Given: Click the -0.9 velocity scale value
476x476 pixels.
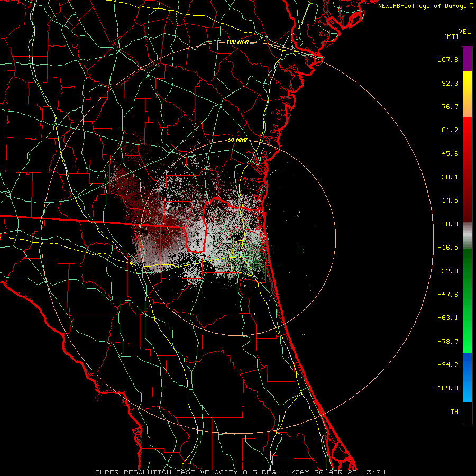Looking at the screenshot, I should tap(450, 224).
